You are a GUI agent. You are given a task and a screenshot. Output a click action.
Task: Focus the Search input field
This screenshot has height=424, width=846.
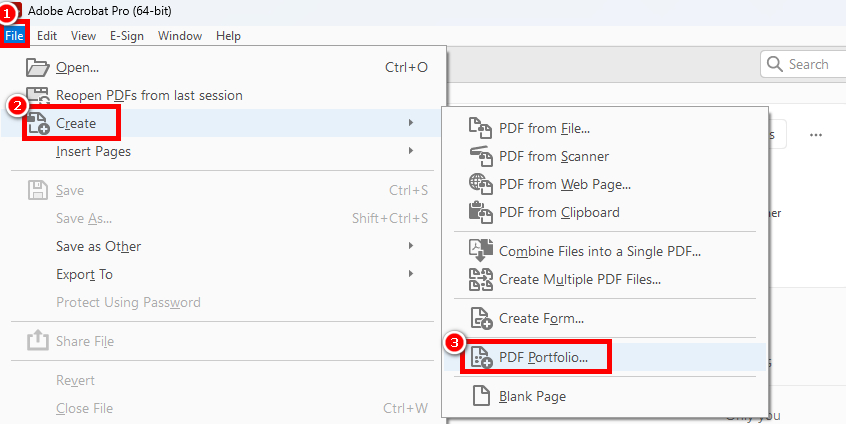[x=803, y=64]
